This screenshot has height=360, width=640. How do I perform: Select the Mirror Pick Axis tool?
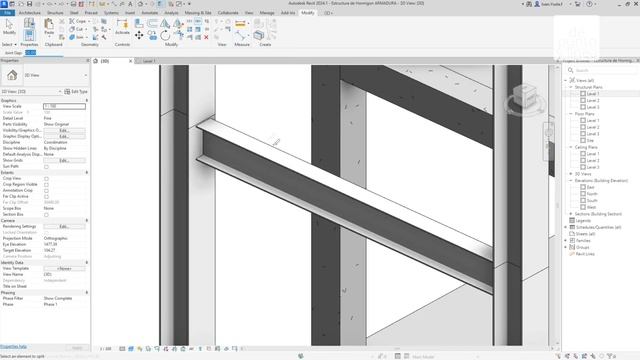[x=165, y=24]
